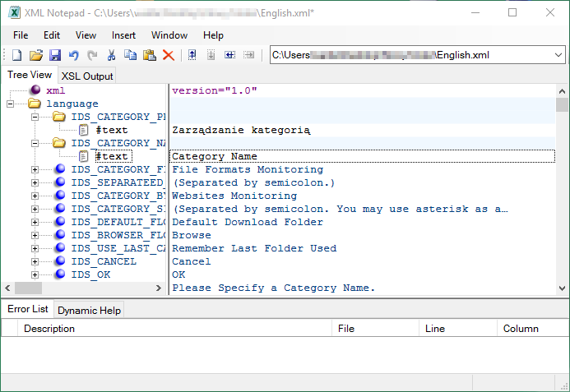Save the file with the floppy disk icon
The height and width of the screenshot is (392, 570).
(x=55, y=55)
